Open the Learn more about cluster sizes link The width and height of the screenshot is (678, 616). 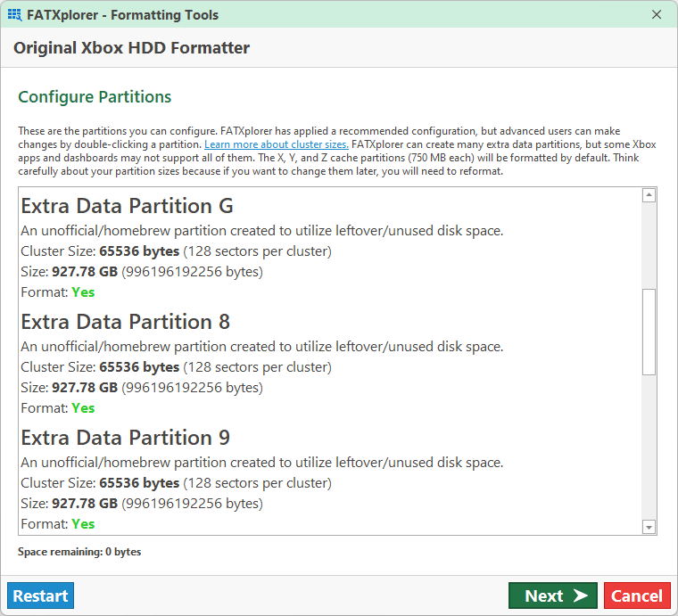[277, 144]
